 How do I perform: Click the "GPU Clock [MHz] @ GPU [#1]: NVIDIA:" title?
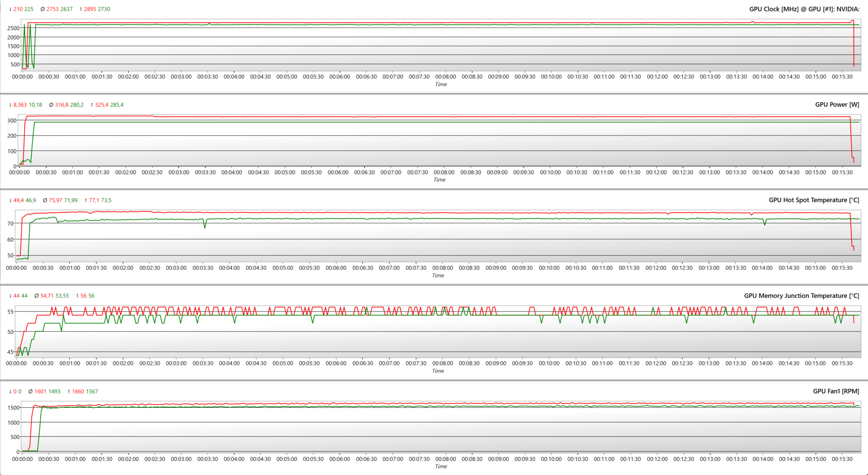[x=804, y=9]
